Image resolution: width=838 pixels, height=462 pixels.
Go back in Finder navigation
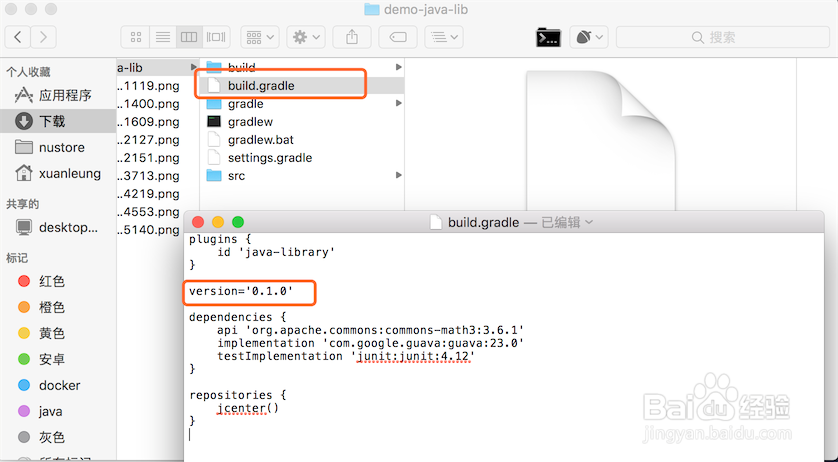coord(18,37)
